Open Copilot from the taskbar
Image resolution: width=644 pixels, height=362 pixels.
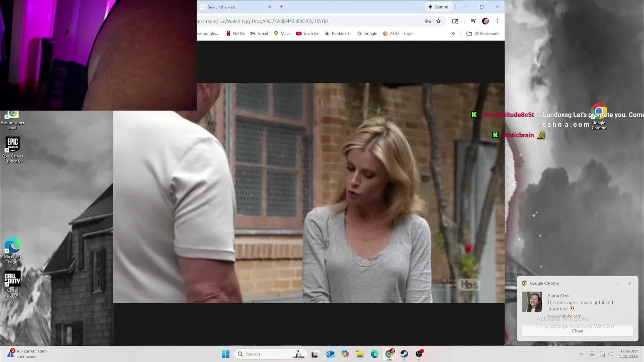tap(345, 354)
